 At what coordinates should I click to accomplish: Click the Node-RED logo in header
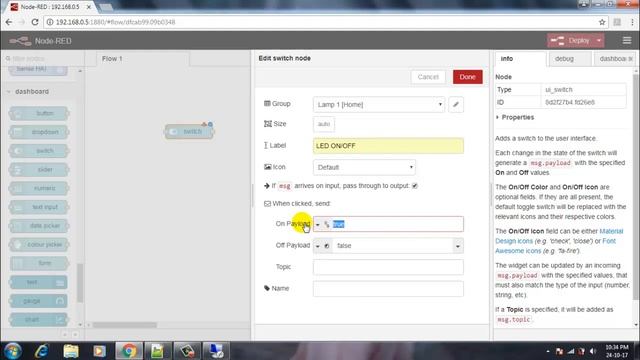pos(20,41)
